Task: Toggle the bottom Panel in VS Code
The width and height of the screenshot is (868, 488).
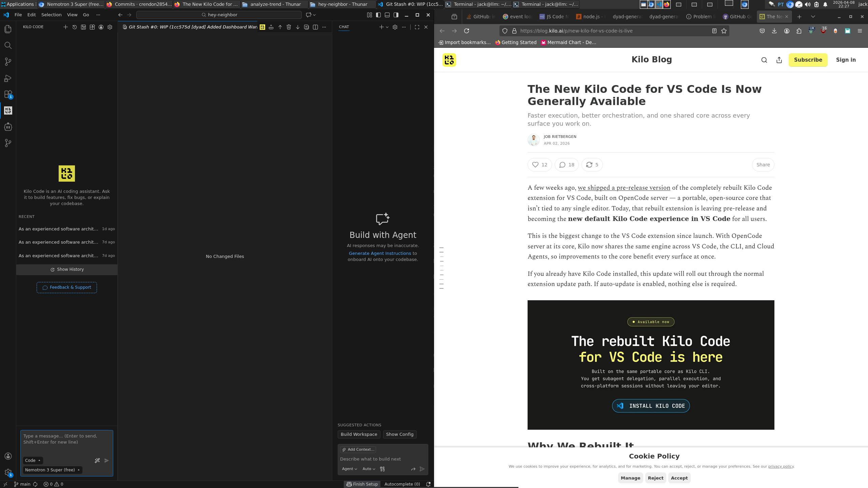Action: [x=387, y=15]
